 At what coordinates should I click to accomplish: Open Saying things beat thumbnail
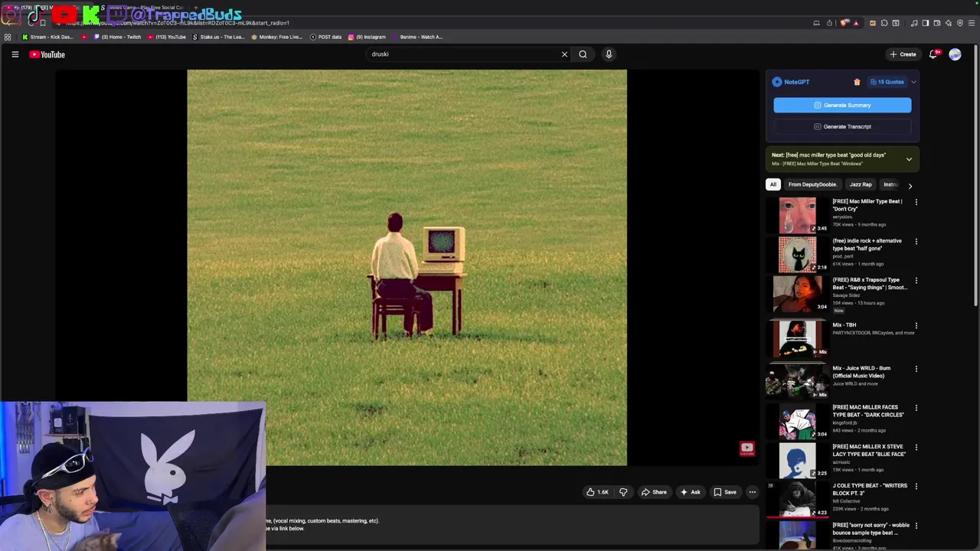(x=797, y=294)
